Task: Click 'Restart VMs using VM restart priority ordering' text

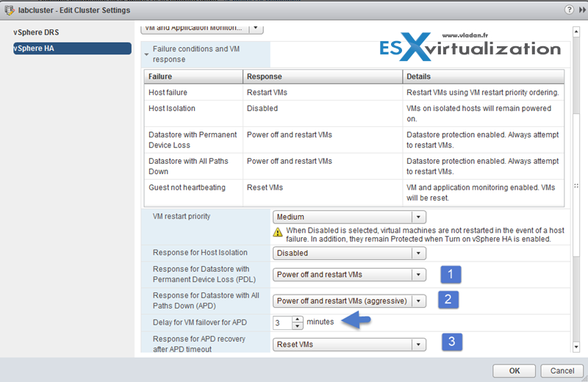Action: (483, 93)
